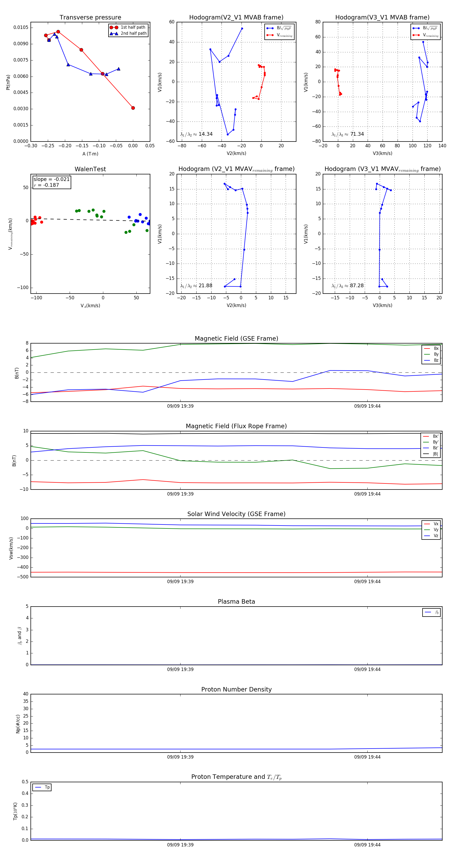Click the βp legend in Plasma Beta plot
Viewport: 473px width, 868px height.
tap(431, 612)
